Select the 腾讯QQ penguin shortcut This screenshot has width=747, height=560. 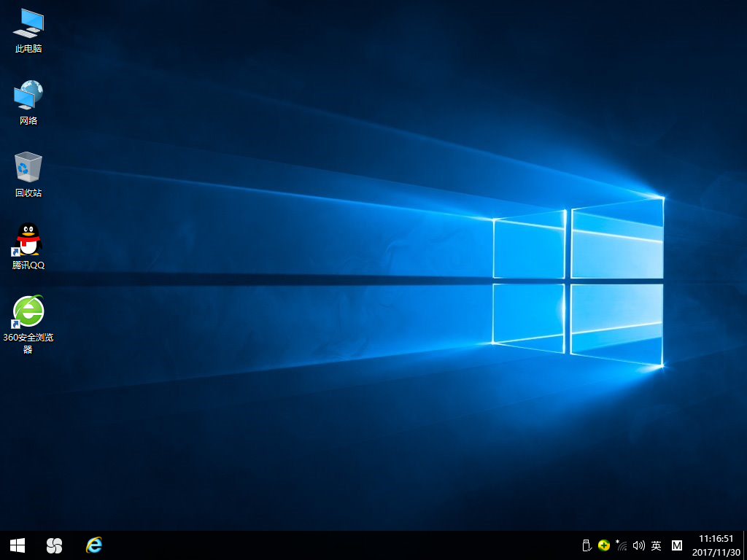click(x=28, y=246)
